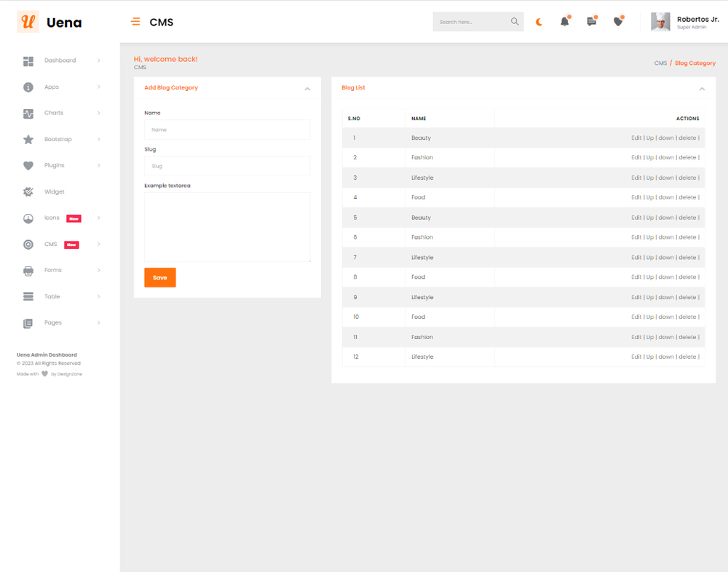Click the Uena logo icon
Screen dimensions: 728x572
pos(28,22)
